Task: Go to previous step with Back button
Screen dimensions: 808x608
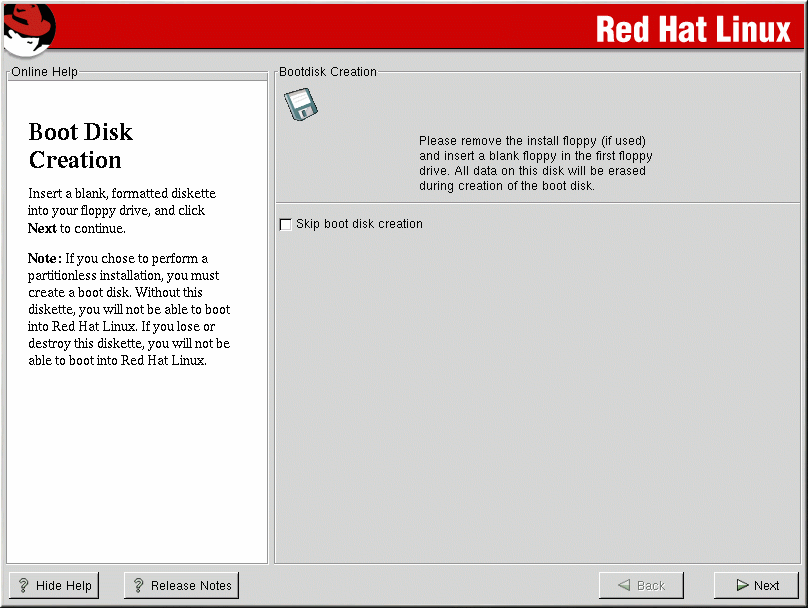Action: tap(640, 586)
